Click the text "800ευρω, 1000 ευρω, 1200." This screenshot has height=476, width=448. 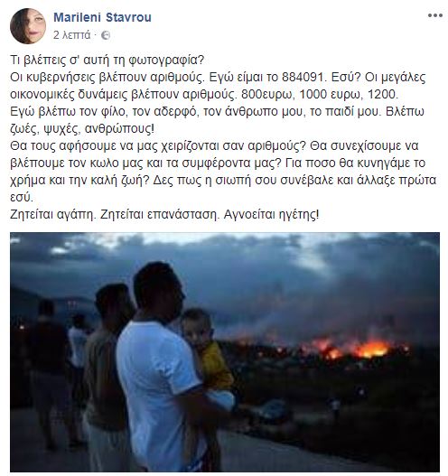tap(320, 95)
